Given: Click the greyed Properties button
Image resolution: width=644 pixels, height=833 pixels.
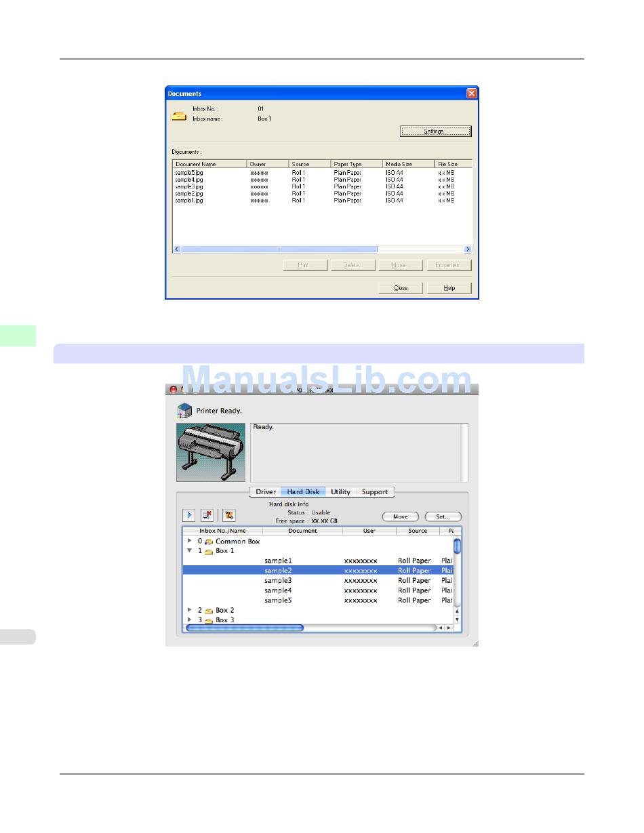Looking at the screenshot, I should 449,265.
